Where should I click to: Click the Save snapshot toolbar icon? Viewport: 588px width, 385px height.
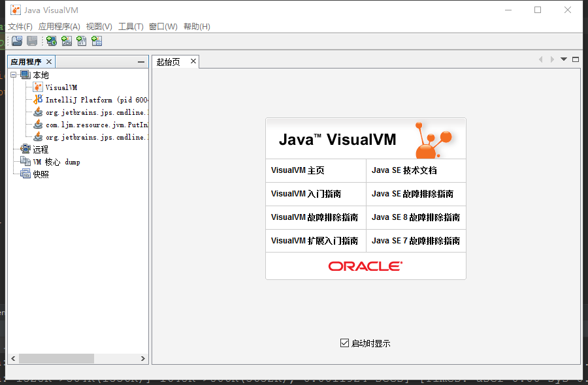(32, 41)
